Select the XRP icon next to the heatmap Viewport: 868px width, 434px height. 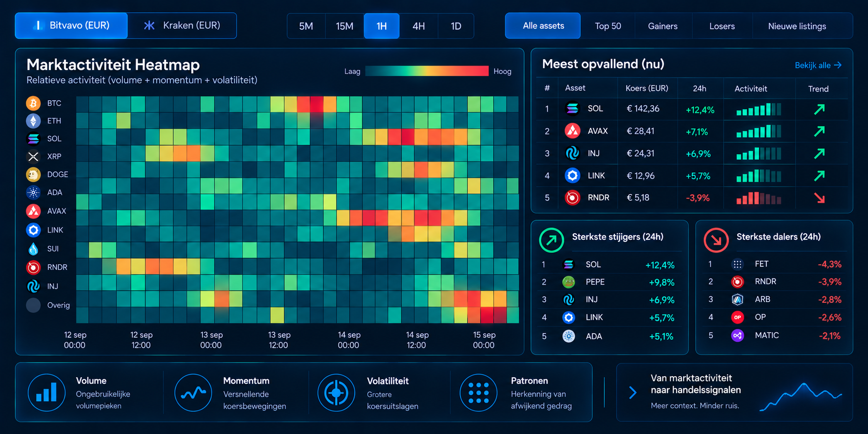pos(33,157)
